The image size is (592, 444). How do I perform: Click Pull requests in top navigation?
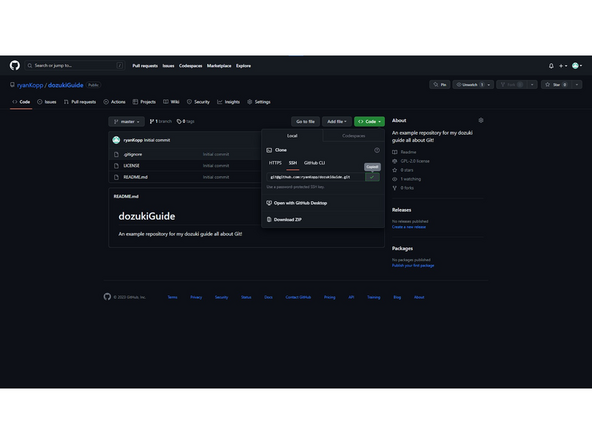click(145, 66)
